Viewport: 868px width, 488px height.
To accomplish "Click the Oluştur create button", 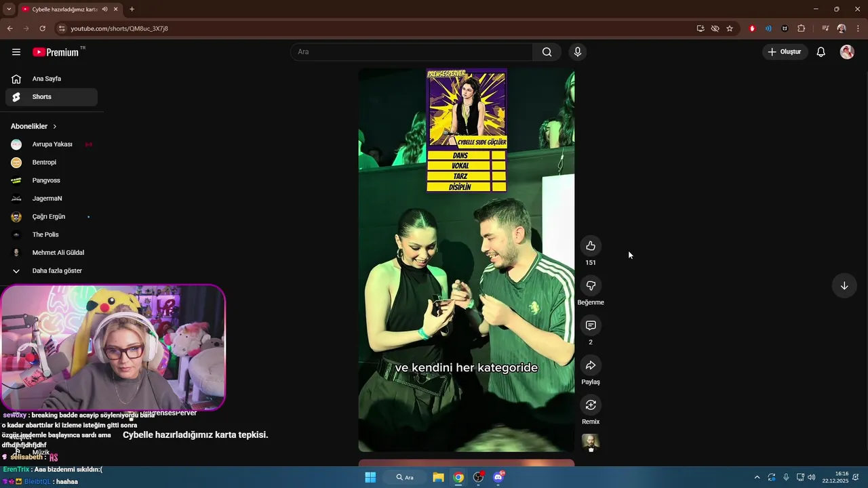I will tap(785, 52).
